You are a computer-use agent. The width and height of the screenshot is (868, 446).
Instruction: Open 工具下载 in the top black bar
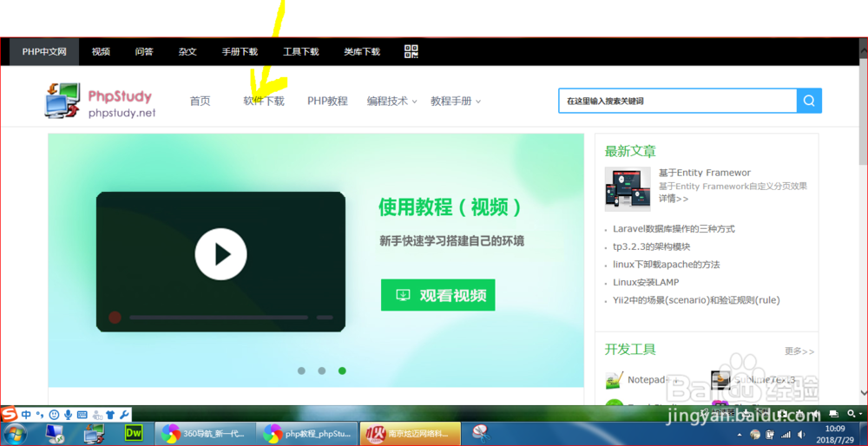(300, 51)
